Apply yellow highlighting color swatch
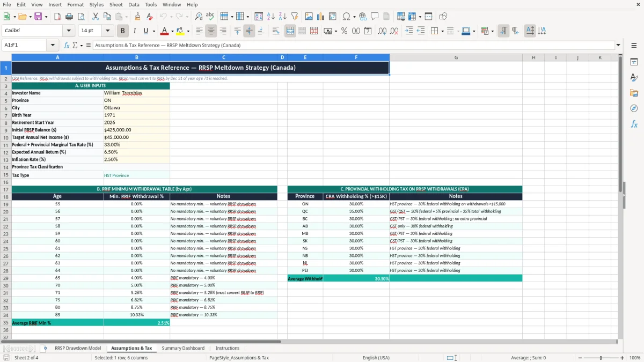Image resolution: width=644 pixels, height=362 pixels. [x=180, y=31]
